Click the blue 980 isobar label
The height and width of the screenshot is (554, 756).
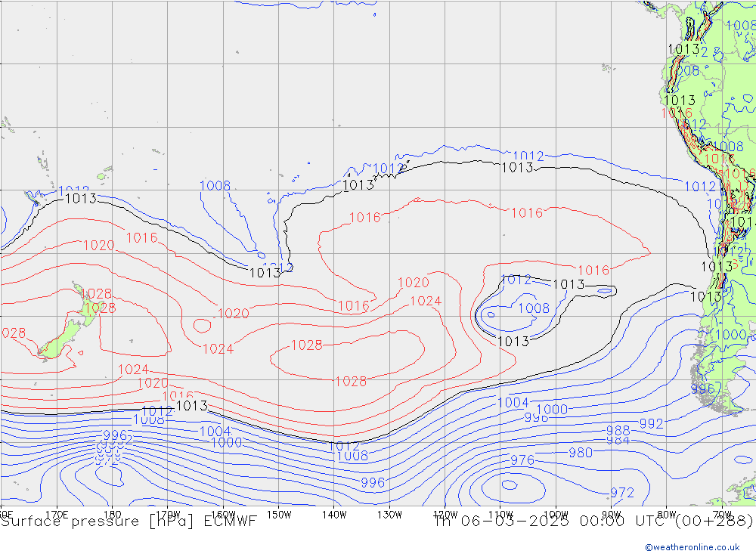pyautogui.click(x=581, y=453)
